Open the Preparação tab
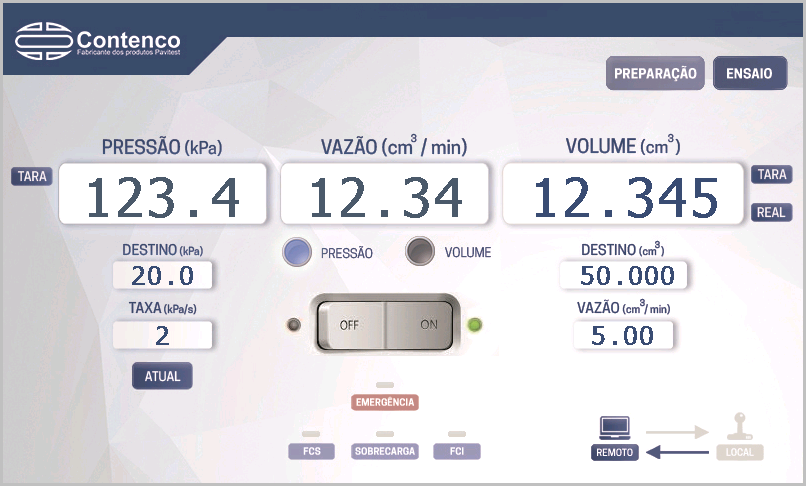The height and width of the screenshot is (486, 806). tap(655, 74)
